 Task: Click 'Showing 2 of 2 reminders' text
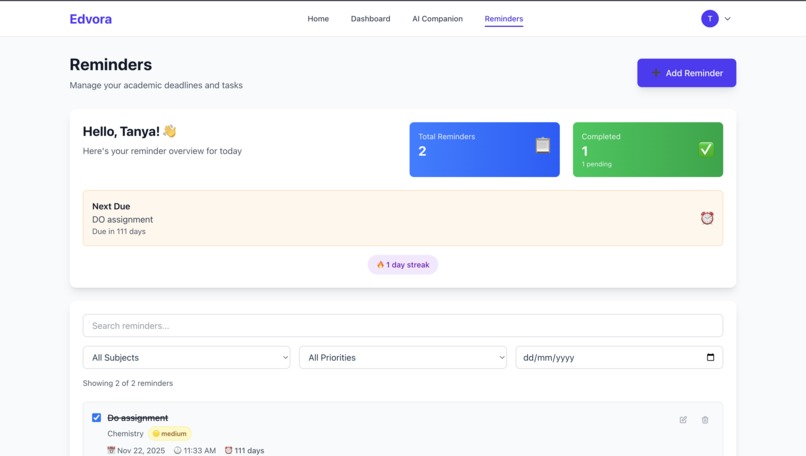click(127, 383)
